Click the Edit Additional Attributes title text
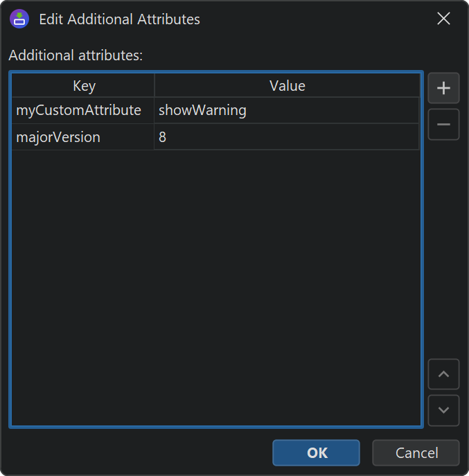 tap(119, 19)
